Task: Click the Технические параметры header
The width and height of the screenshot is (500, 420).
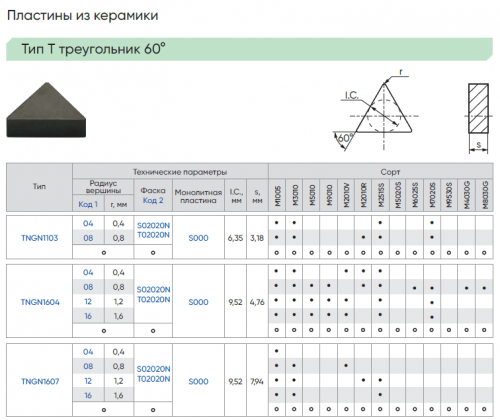Action: (180, 172)
